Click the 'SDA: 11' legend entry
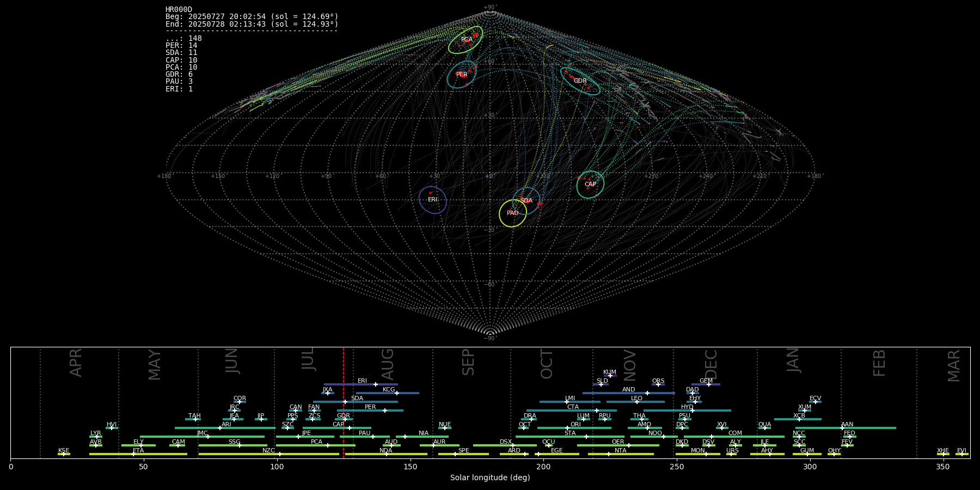 tap(182, 53)
